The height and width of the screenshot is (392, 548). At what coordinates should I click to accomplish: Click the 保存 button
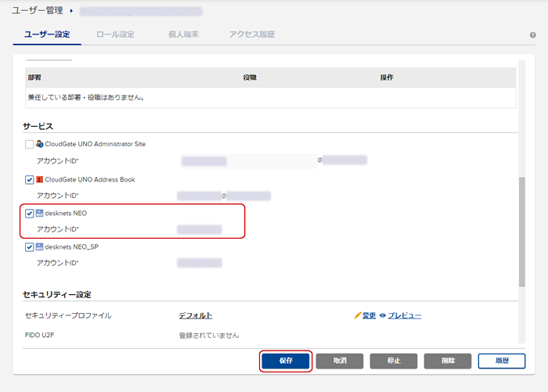point(286,361)
